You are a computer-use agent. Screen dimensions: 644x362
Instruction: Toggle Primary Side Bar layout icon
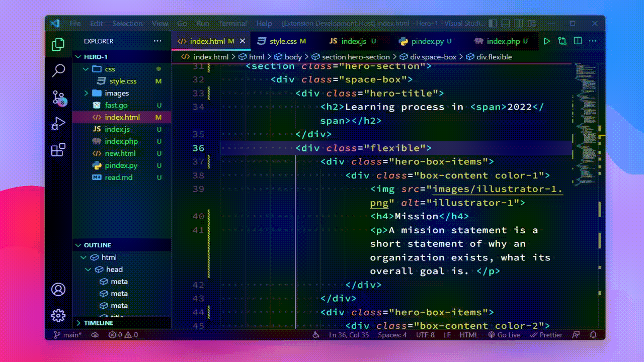point(493,24)
